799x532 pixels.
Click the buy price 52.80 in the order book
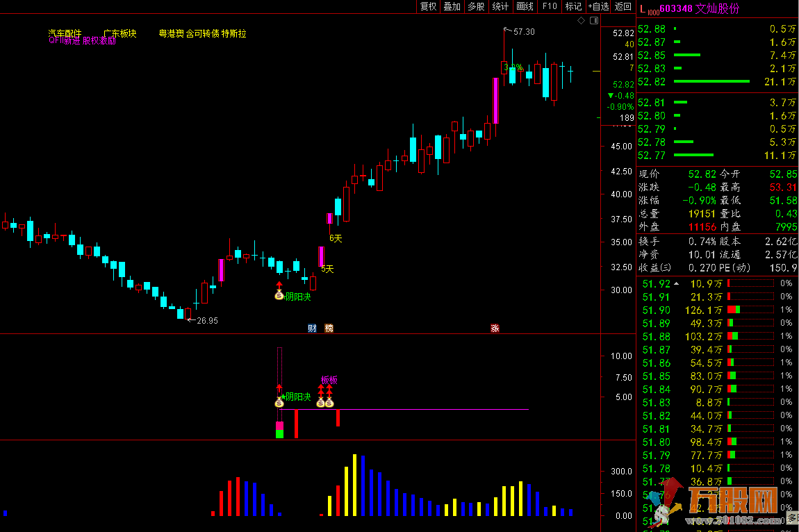click(652, 116)
